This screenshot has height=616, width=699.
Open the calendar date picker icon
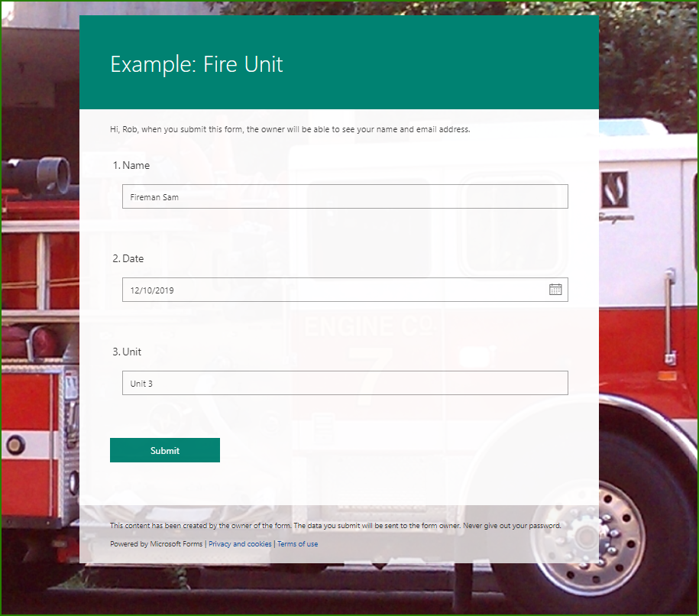click(555, 290)
